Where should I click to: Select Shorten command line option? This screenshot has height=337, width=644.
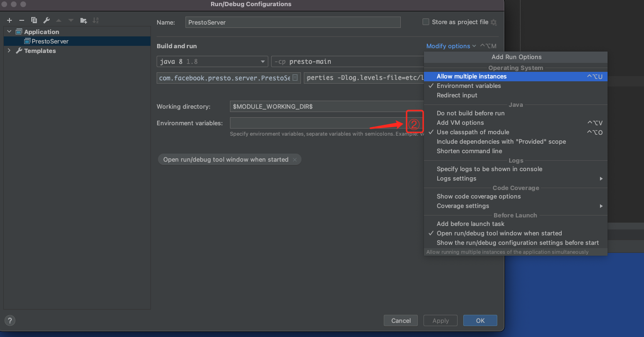tap(515, 151)
